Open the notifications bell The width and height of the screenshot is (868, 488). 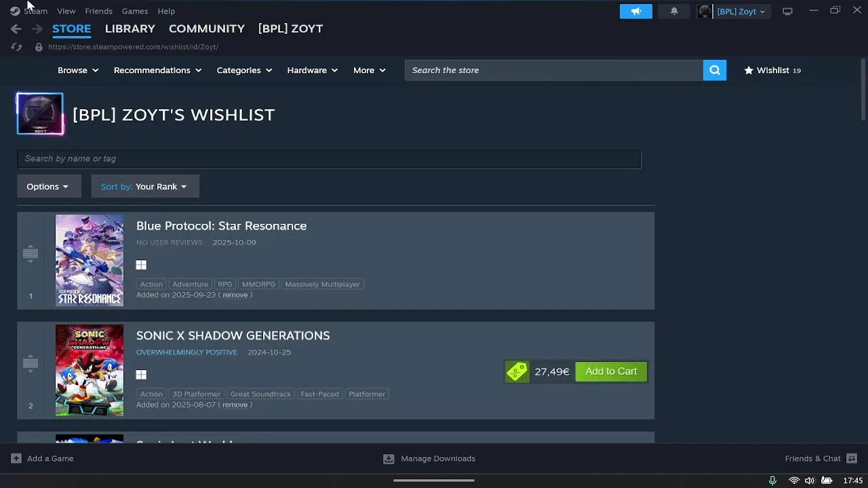pos(674,12)
